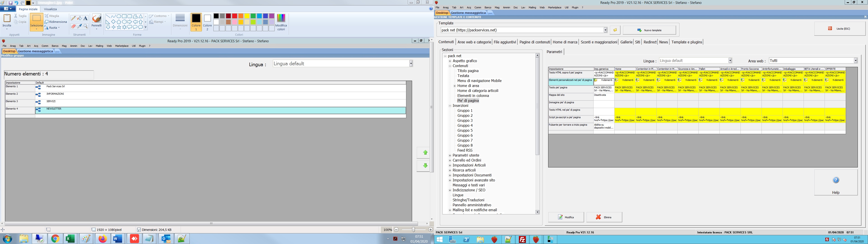Click the Sezioni tree scrollbar down arrow
The image size is (868, 244).
pos(537,212)
